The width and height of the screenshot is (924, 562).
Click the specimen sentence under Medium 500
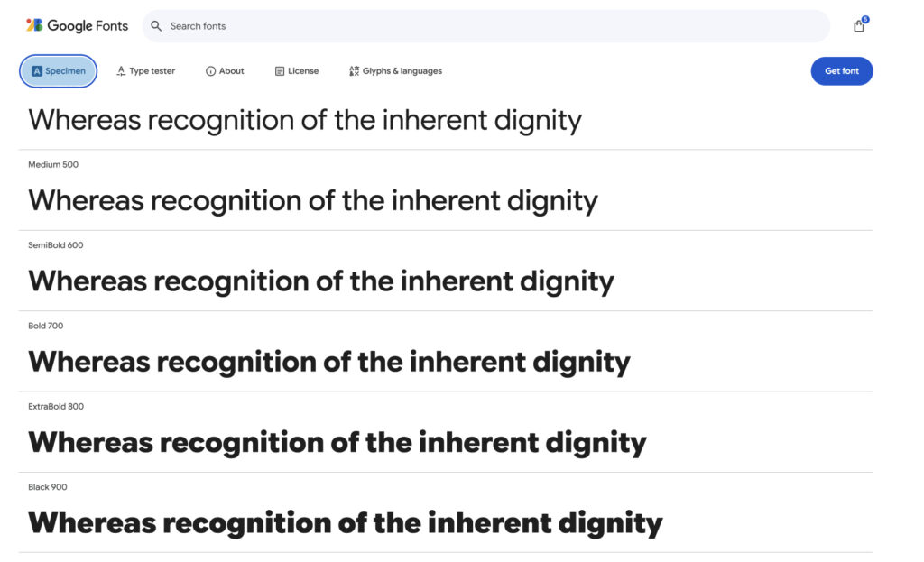click(x=313, y=200)
